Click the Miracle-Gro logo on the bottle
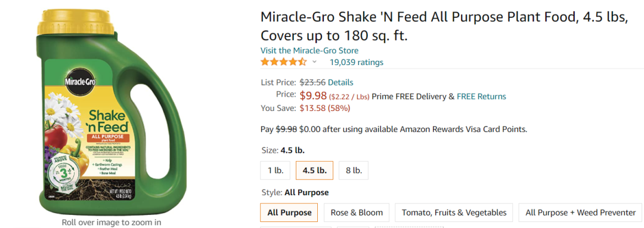This screenshot has height=228, width=644. click(80, 82)
